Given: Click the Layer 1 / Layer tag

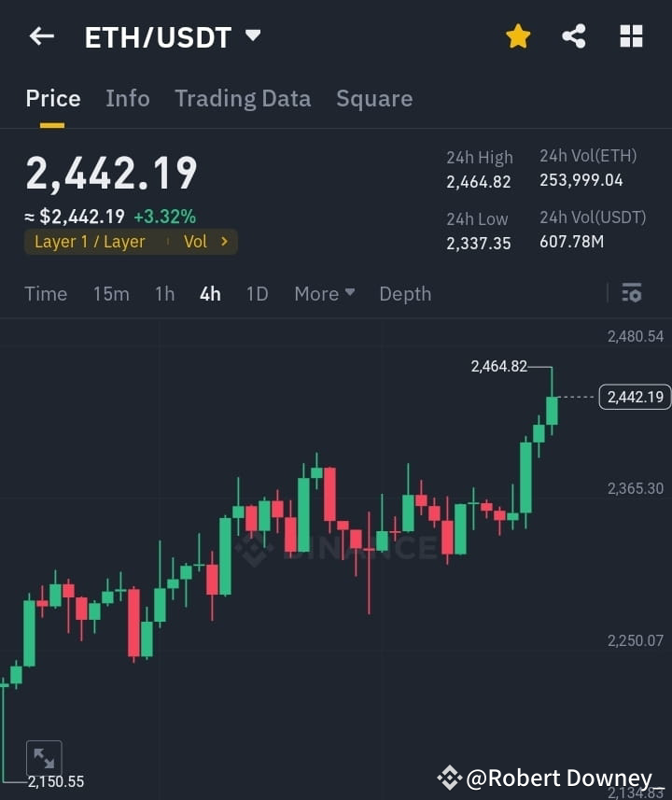Looking at the screenshot, I should (x=91, y=241).
